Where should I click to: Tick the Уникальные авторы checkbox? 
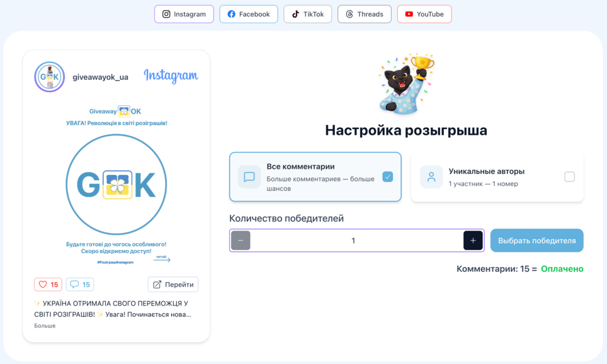point(569,177)
